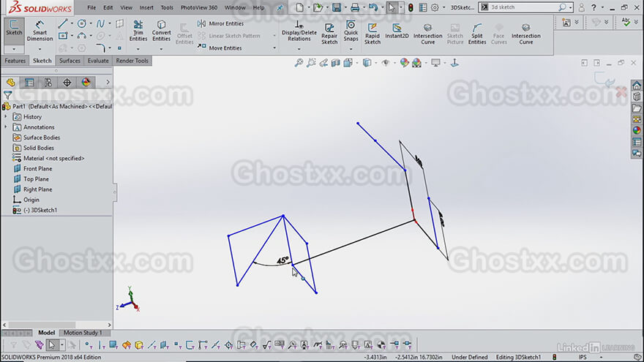The height and width of the screenshot is (362, 644).
Task: Open the Edit Appearance color icon
Action: click(404, 63)
